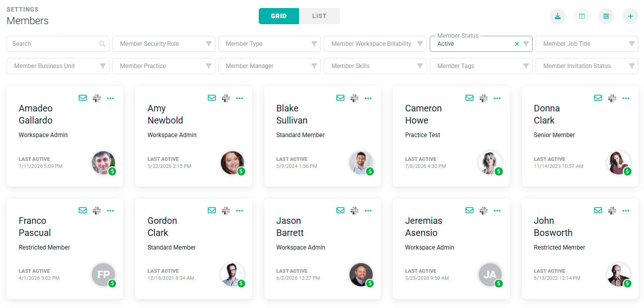The height and width of the screenshot is (308, 644).
Task: Open Slack for Amadeo Gallardo
Action: pos(97,98)
